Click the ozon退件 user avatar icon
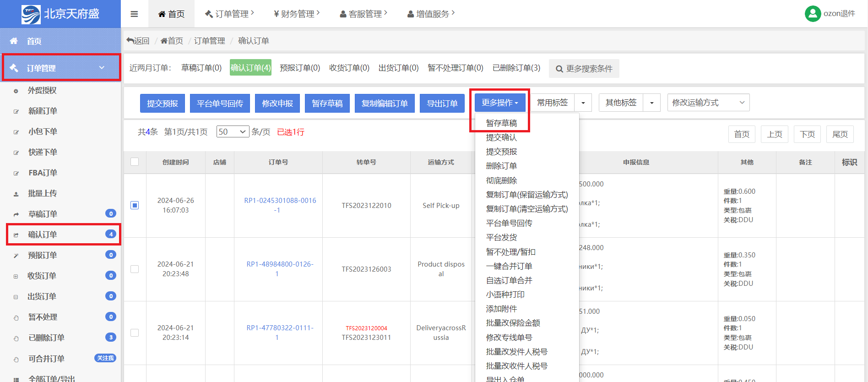The height and width of the screenshot is (382, 868). 813,14
